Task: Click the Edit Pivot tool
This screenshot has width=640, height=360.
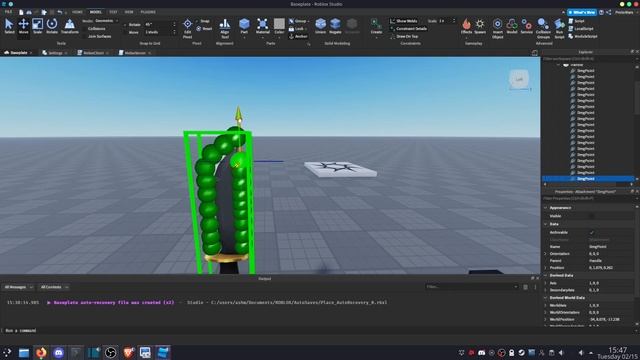Action: (187, 28)
